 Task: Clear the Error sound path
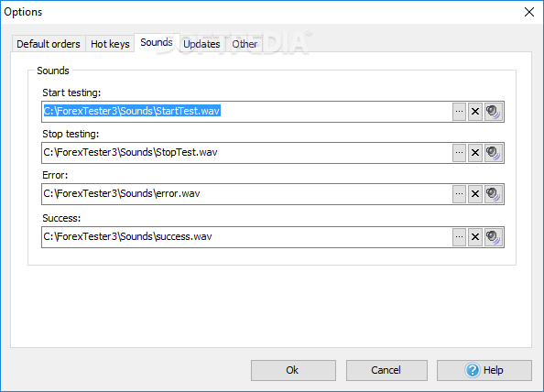point(475,194)
